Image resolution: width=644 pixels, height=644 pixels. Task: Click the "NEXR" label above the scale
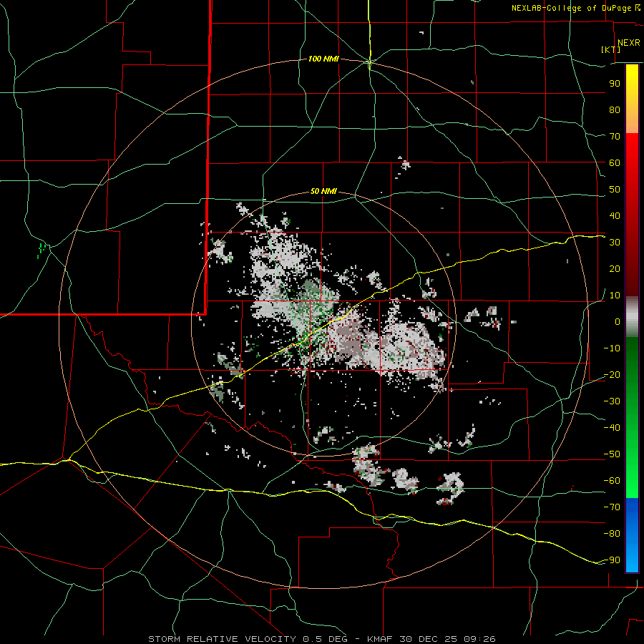click(628, 43)
